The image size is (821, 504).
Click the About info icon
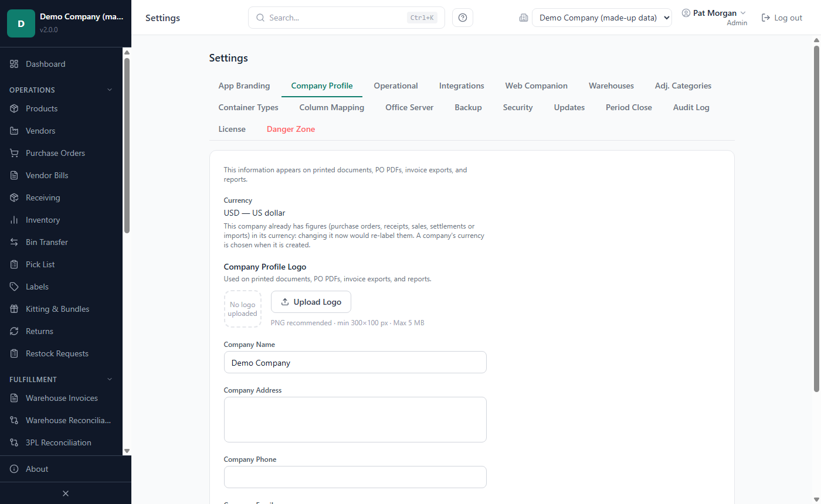(14, 469)
